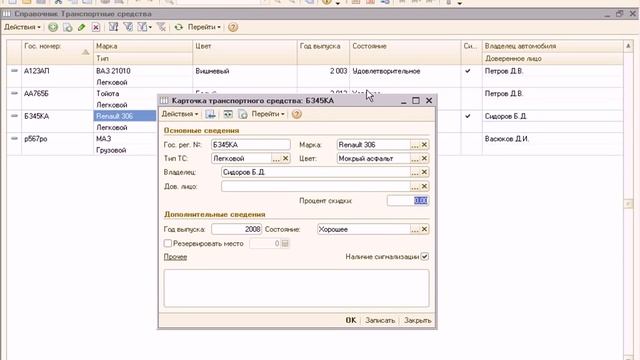This screenshot has height=360, width=640.
Task: Click the help icon in the card toolbar
Action: [297, 114]
